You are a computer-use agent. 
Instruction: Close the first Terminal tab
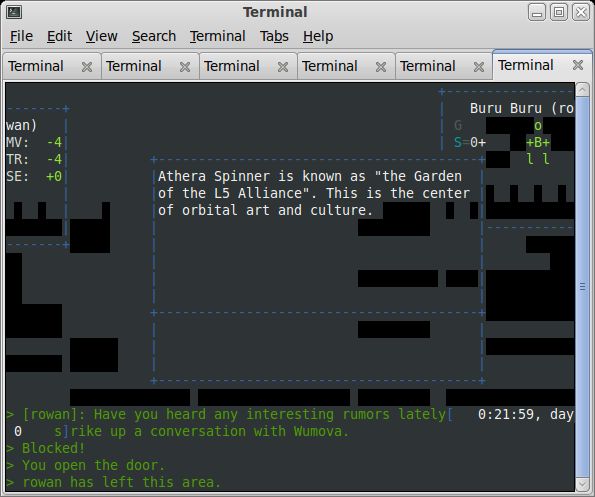tap(87, 67)
